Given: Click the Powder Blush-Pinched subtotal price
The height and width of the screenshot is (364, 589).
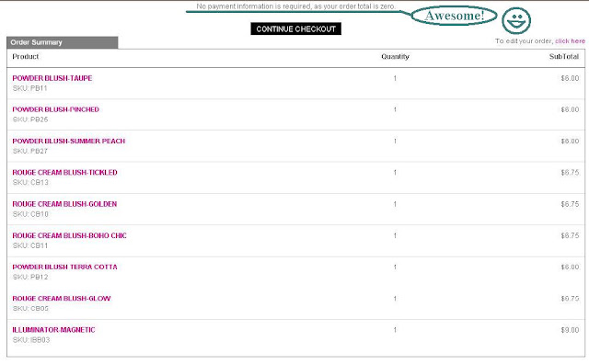Looking at the screenshot, I should point(570,109).
